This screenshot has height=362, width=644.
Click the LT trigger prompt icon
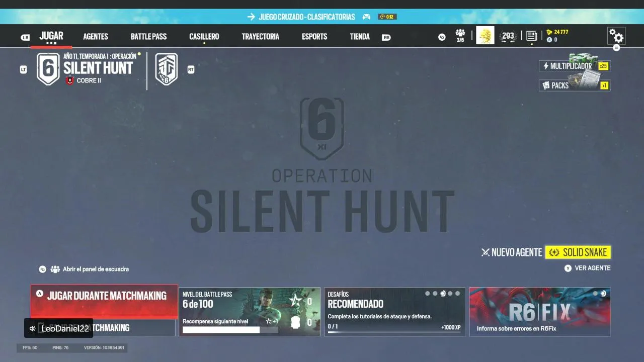[x=23, y=70]
